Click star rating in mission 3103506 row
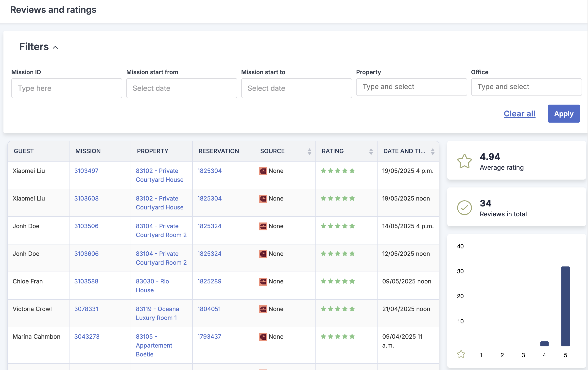Viewport: 588px width, 370px height. [x=338, y=226]
